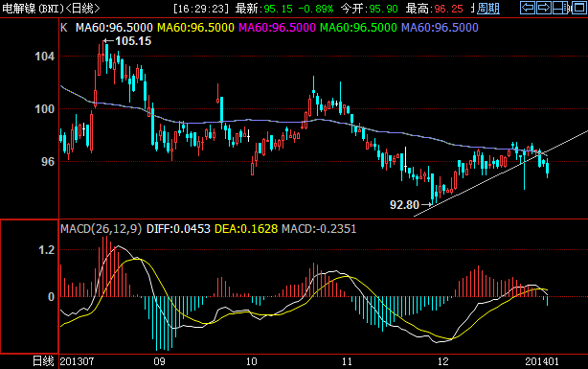This screenshot has width=588, height=369.
Task: Click the 12 month marker
Action: (x=442, y=361)
